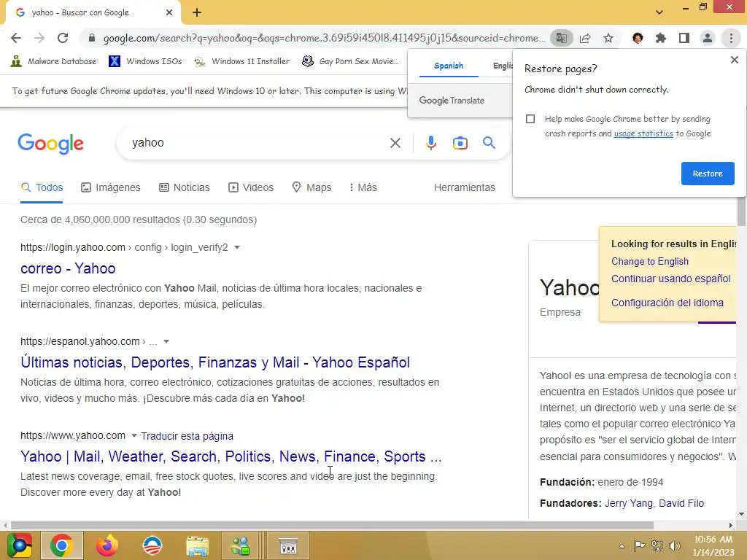The height and width of the screenshot is (560, 747).
Task: Open Herramientas search tools
Action: [x=465, y=187]
